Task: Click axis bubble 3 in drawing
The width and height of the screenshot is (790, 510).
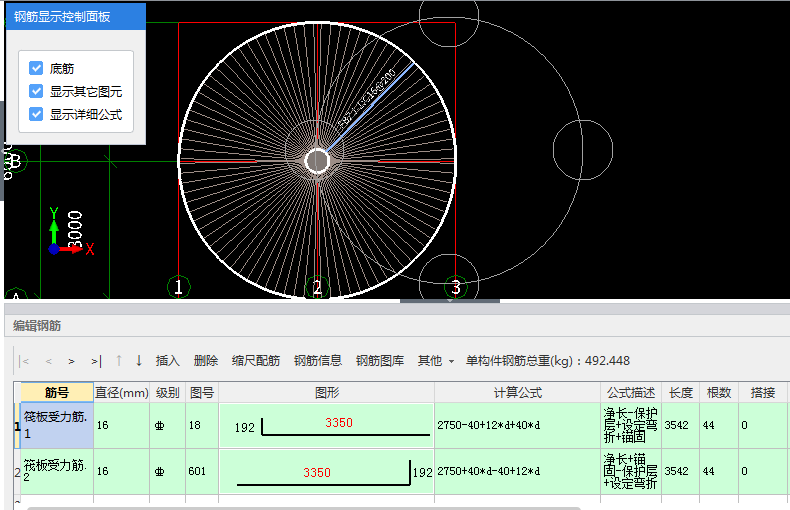Action: (455, 287)
